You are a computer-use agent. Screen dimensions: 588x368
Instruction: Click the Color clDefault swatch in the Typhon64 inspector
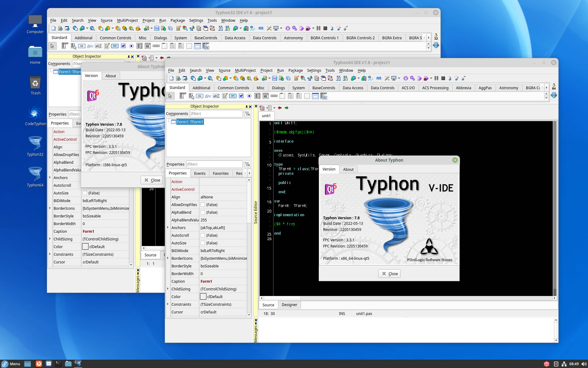tap(203, 297)
